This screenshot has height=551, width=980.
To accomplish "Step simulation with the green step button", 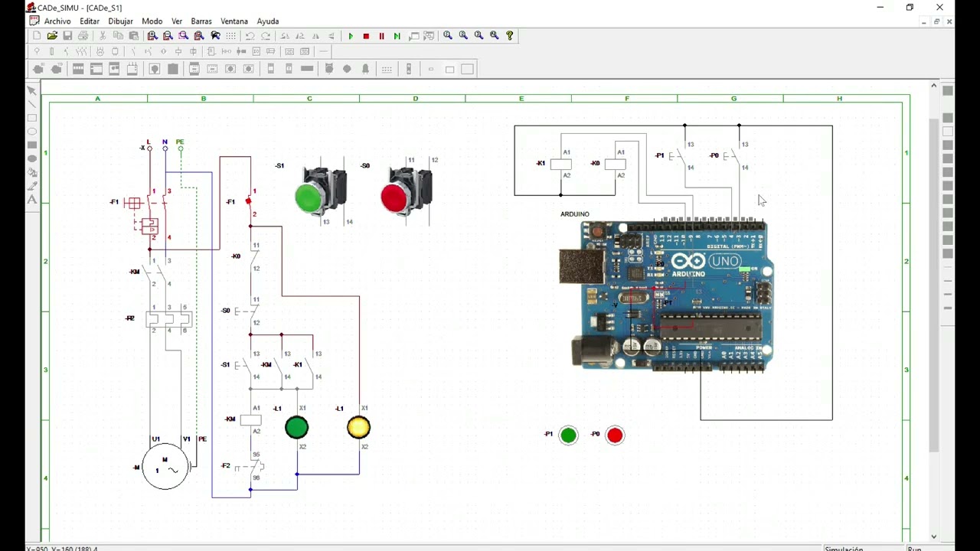I will [397, 36].
